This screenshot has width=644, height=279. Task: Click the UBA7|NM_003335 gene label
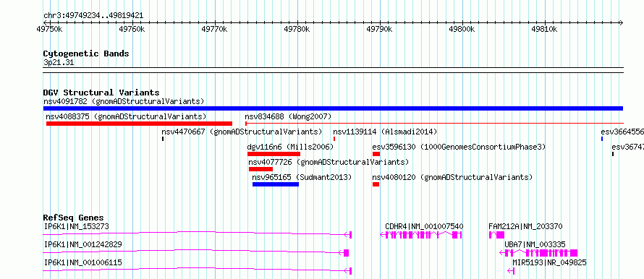(x=535, y=244)
